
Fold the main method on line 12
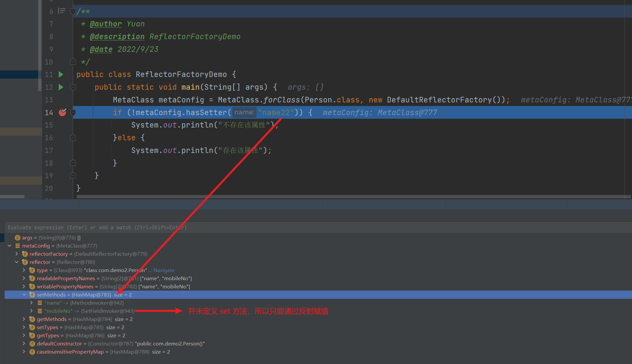pos(73,87)
